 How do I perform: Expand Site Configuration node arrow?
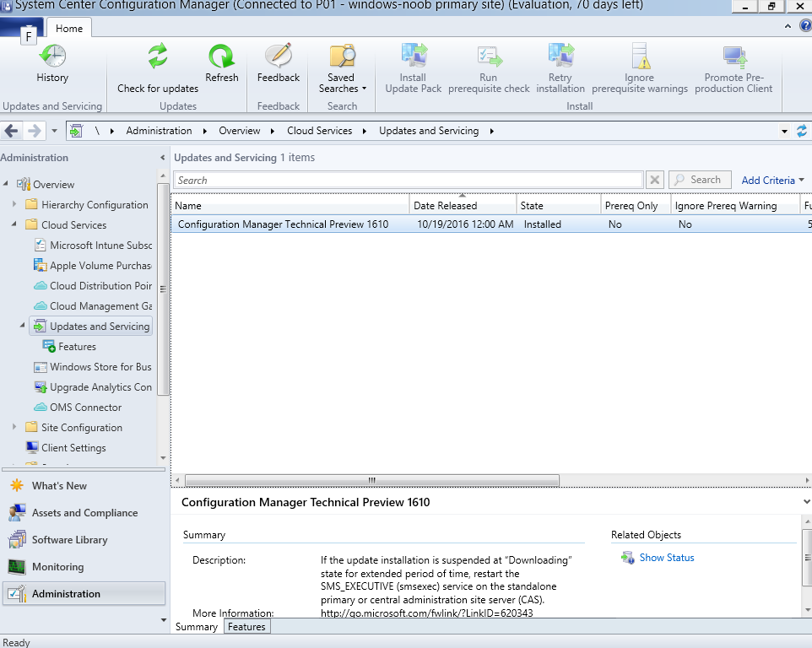(14, 426)
